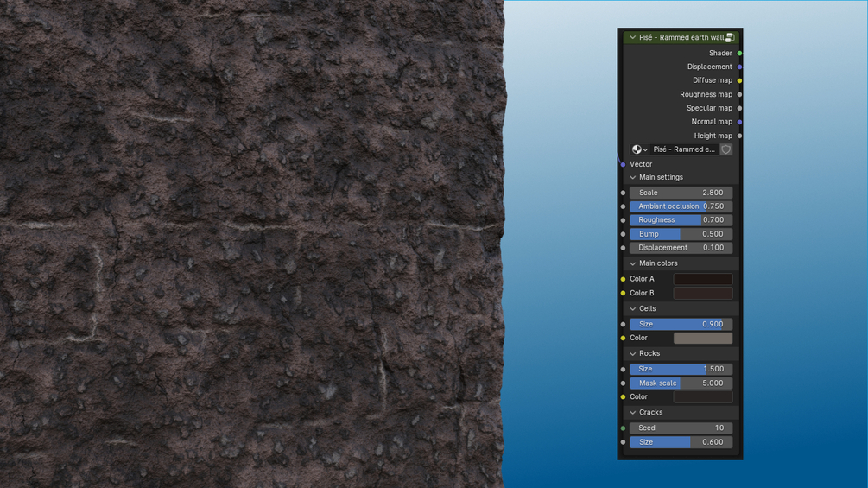Click the Cracks Size input socket
Viewport: 868px width, 488px height.
point(623,442)
